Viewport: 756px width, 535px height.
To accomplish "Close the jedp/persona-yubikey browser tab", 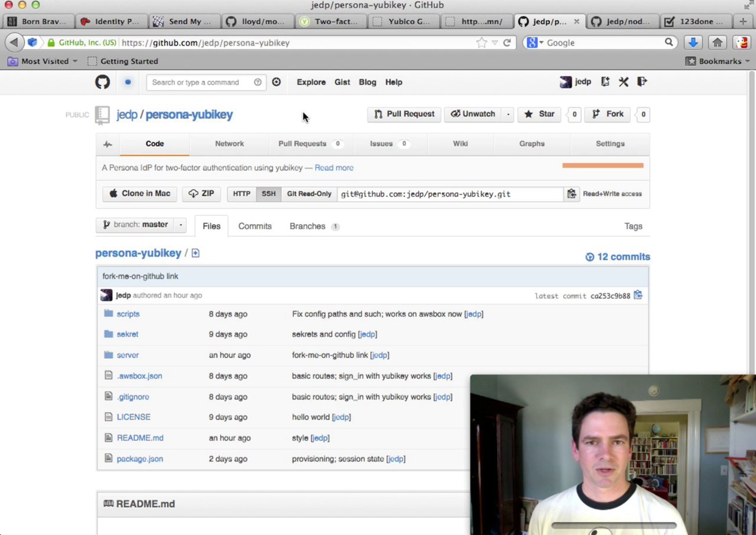I will click(x=576, y=21).
